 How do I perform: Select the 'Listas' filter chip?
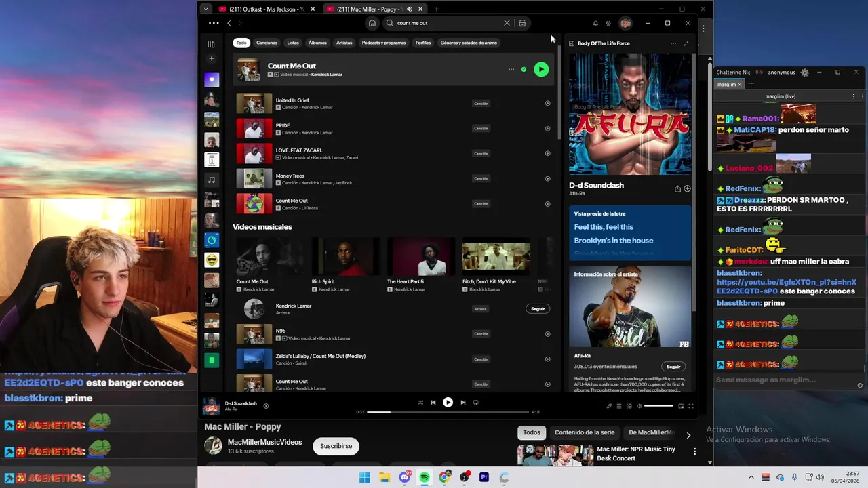tap(293, 43)
